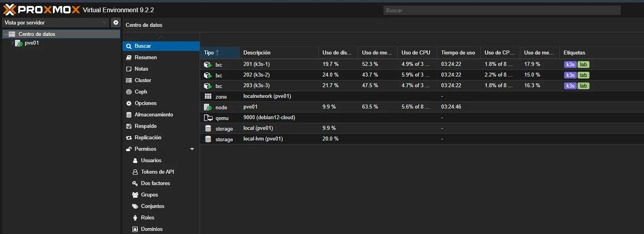Screen dimensions: 644x234
Task: Click the Grupos people icon
Action: click(x=135, y=195)
